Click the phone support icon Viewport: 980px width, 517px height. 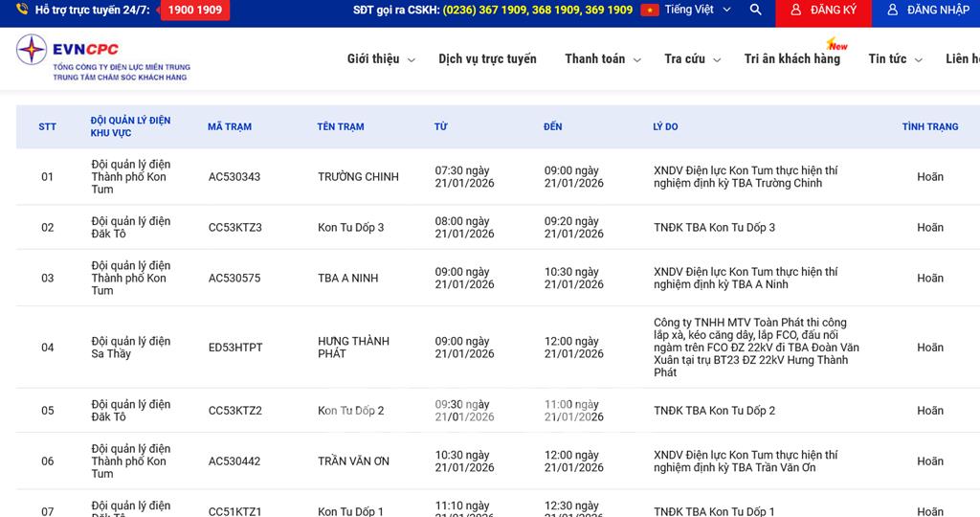click(21, 10)
